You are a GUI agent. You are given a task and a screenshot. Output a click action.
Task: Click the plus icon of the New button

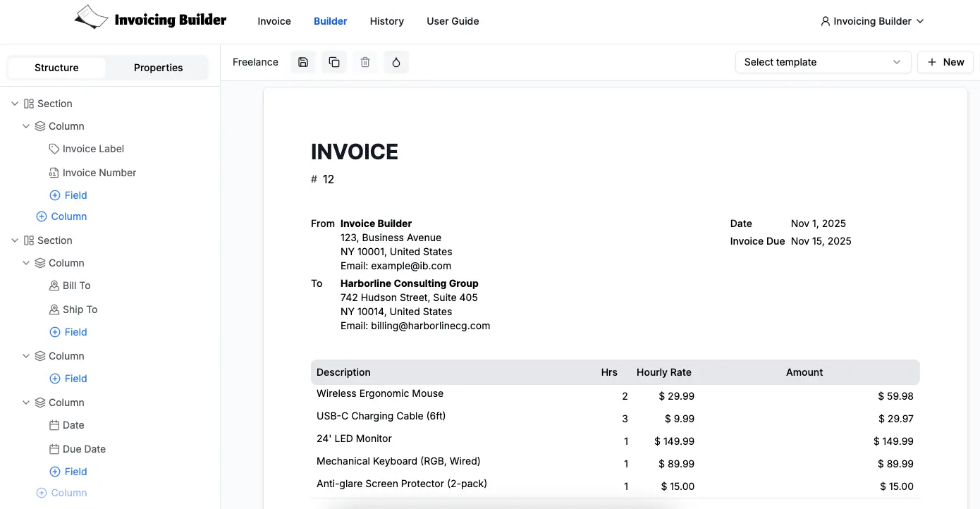click(x=932, y=62)
